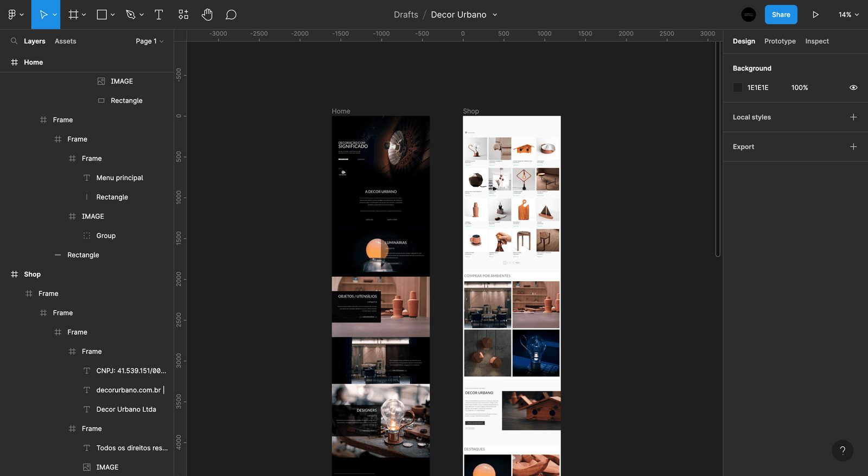Image resolution: width=868 pixels, height=476 pixels.
Task: Toggle background color visibility eye
Action: pyautogui.click(x=853, y=87)
